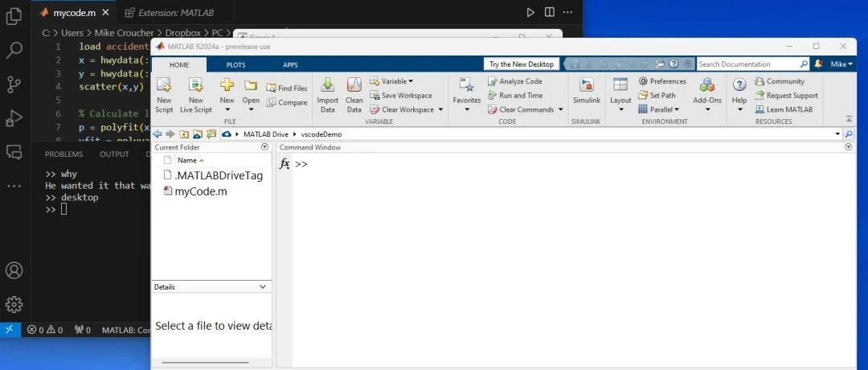Screen dimensions: 868x370
Task: Click the Try the New Desktop button
Action: [522, 64]
